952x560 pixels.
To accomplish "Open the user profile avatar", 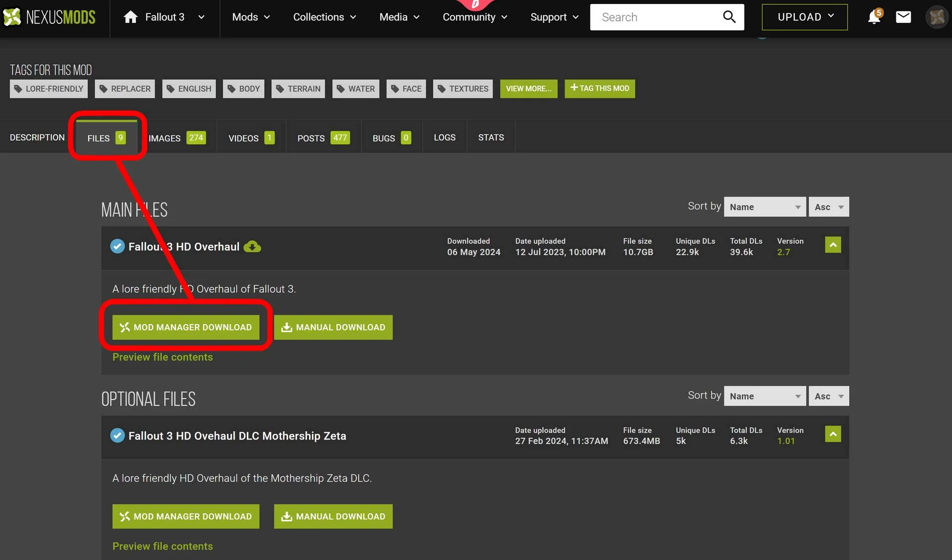I will click(937, 17).
